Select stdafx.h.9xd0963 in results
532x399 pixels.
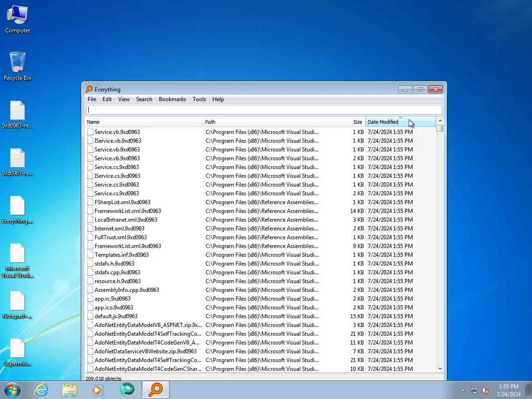coord(115,264)
